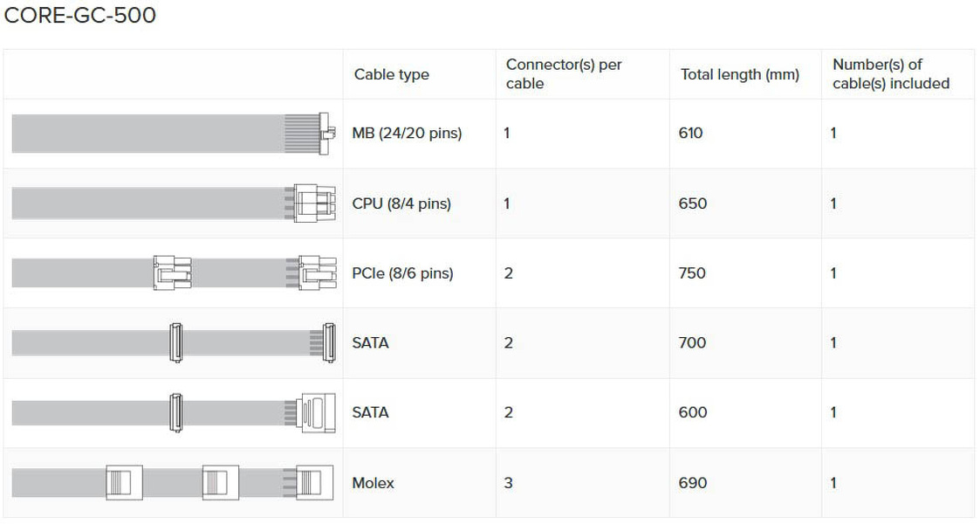Click the rightmost Molex connector image

(315, 482)
